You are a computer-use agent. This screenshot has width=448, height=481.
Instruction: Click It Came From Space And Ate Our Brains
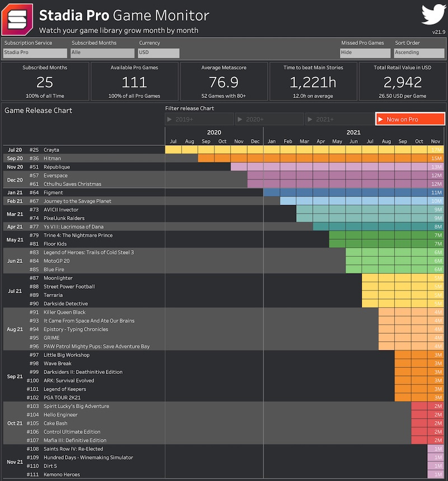89,321
